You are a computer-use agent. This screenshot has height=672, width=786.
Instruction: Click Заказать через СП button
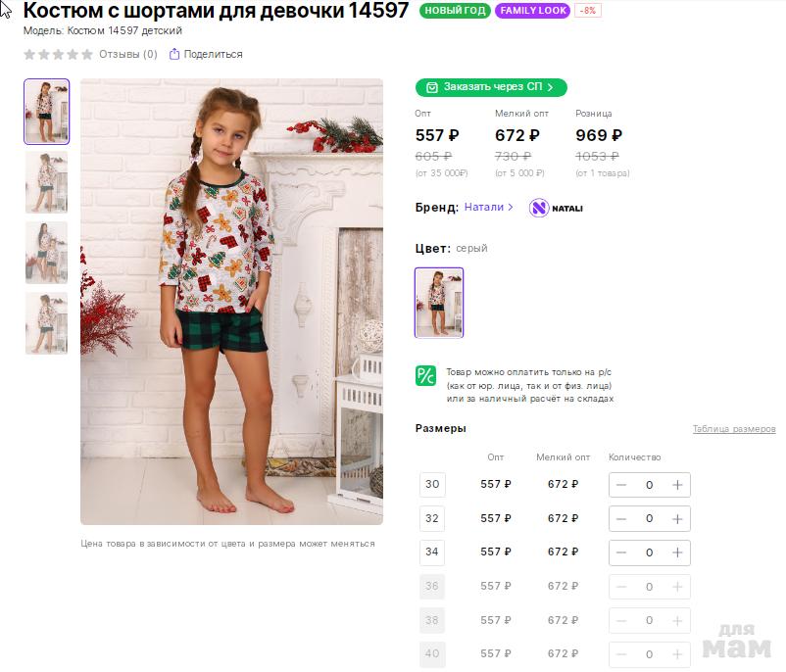[x=491, y=87]
